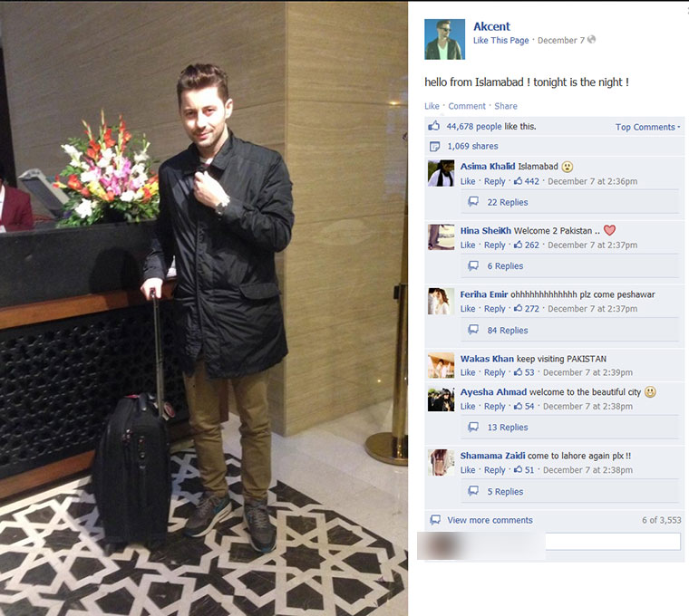Reply to Shamama Zaidi's comment
Viewport: 689px width, 616px height.
(x=494, y=470)
